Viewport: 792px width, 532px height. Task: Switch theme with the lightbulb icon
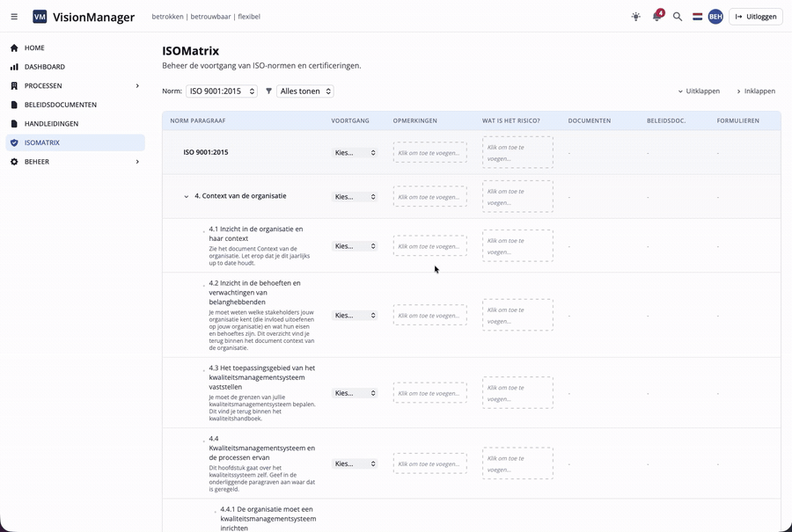tap(636, 17)
